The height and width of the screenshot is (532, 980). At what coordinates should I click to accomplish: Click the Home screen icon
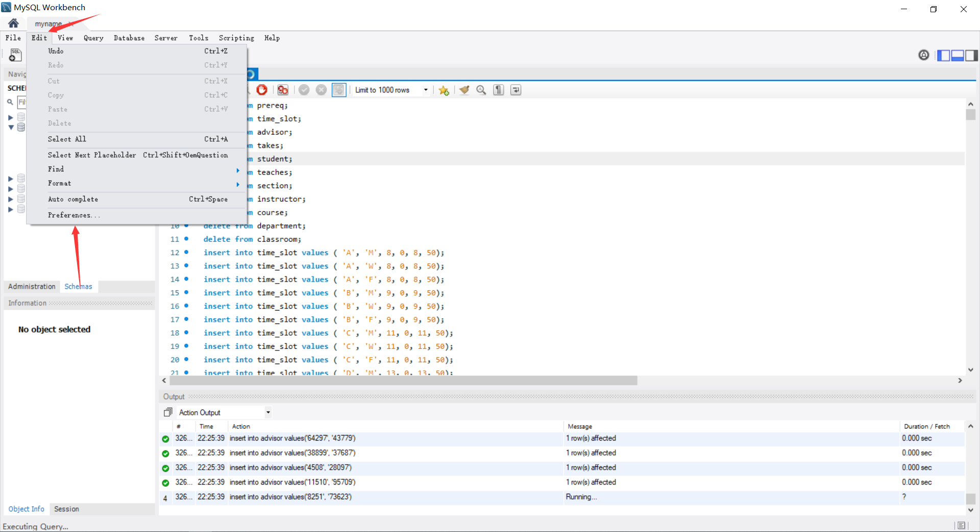point(13,23)
